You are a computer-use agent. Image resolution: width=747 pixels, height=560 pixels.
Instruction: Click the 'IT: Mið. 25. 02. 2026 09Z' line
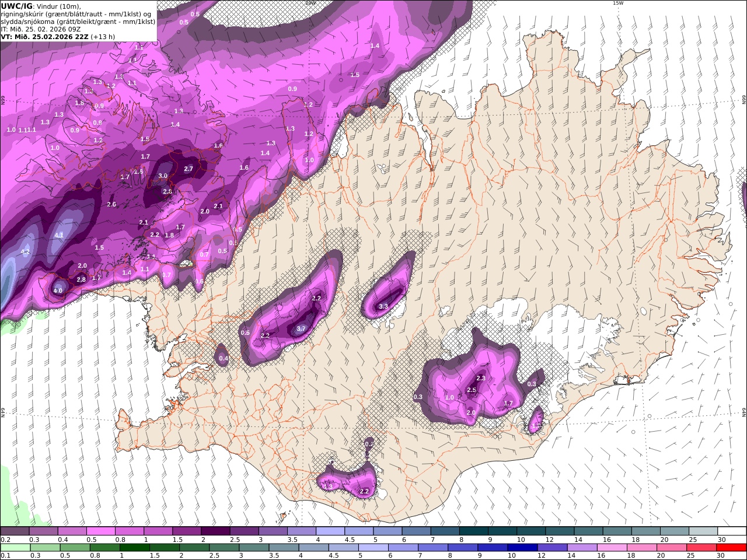point(41,29)
